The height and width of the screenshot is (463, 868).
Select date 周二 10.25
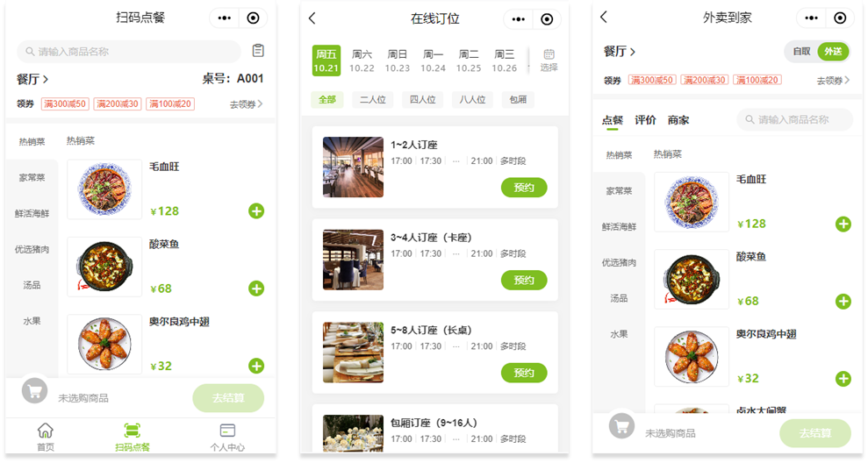click(x=469, y=61)
